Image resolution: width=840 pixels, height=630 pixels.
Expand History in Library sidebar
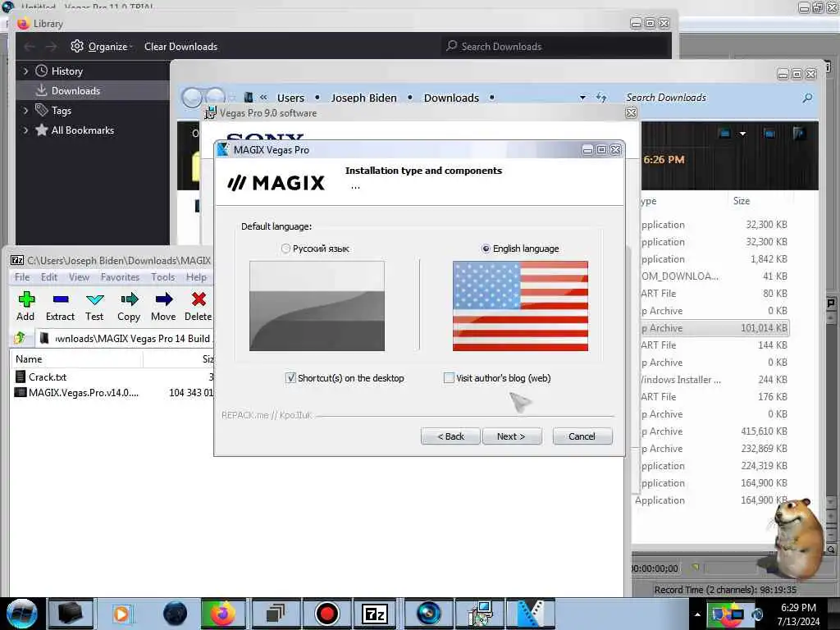(25, 71)
